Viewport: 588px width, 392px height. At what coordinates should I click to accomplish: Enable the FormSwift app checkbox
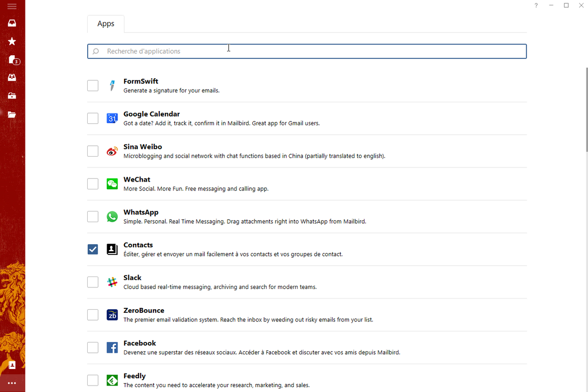(x=93, y=86)
